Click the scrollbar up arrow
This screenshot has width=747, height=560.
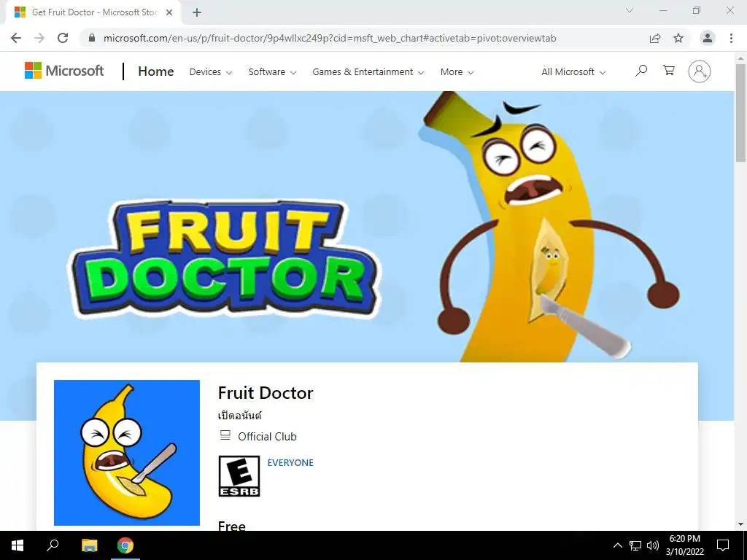[741, 58]
